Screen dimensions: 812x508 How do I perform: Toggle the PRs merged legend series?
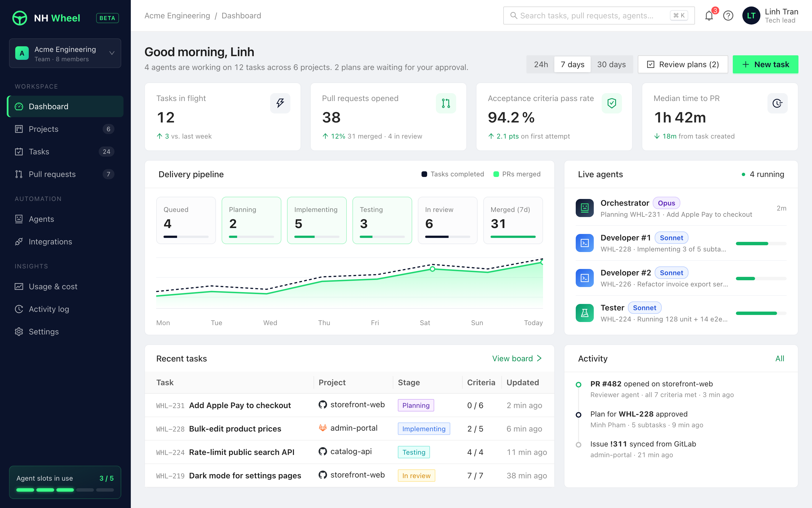click(x=517, y=174)
